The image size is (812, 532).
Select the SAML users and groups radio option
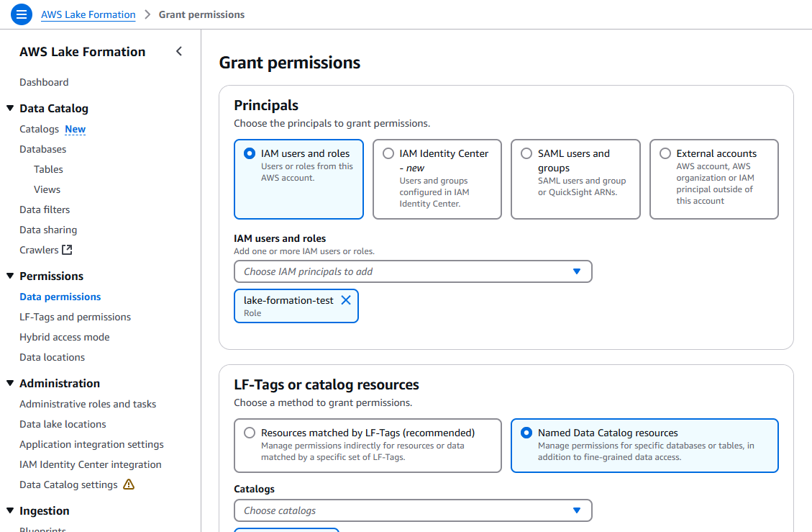pos(526,153)
